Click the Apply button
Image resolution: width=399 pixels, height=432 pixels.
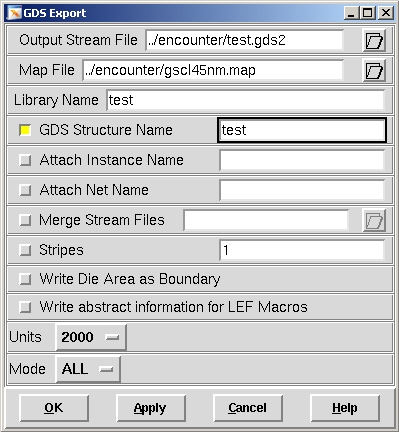tap(151, 408)
